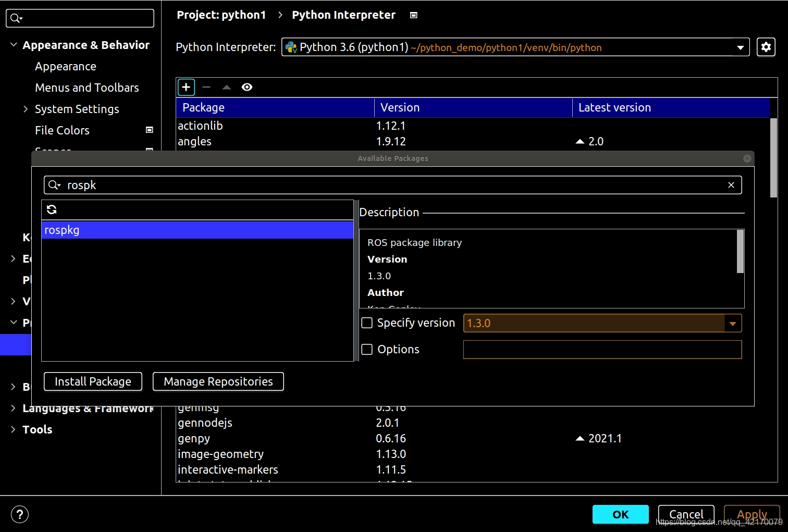Click version 1.12.1 cell for actionlib
The width and height of the screenshot is (788, 532).
(391, 126)
